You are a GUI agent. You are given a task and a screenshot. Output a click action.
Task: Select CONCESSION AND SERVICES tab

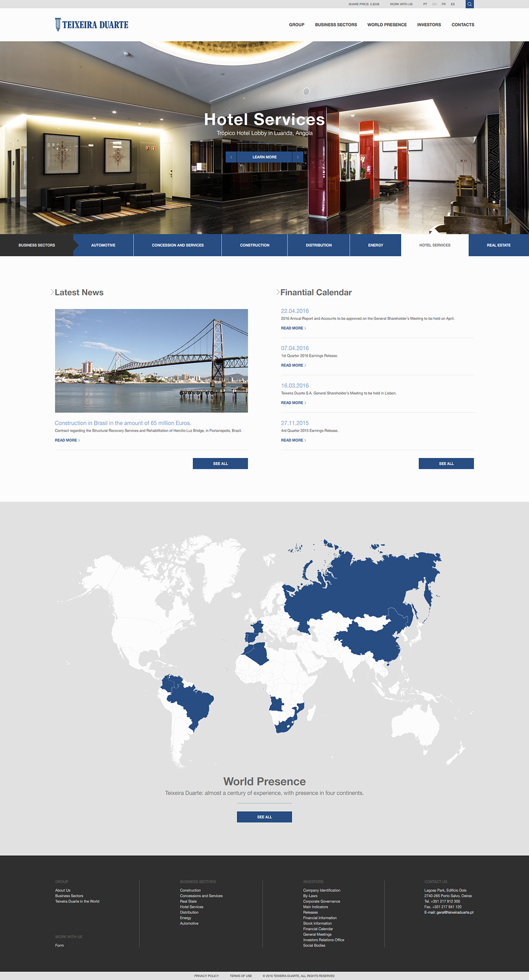[178, 245]
